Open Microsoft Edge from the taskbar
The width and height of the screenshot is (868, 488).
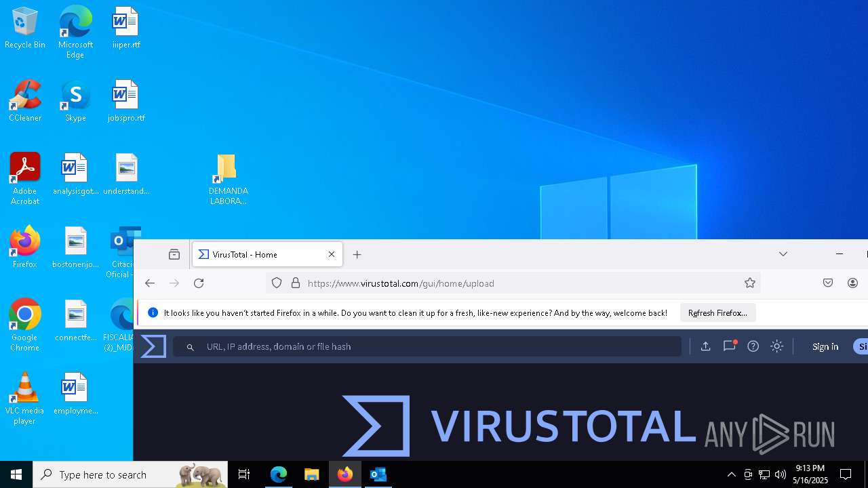[279, 474]
